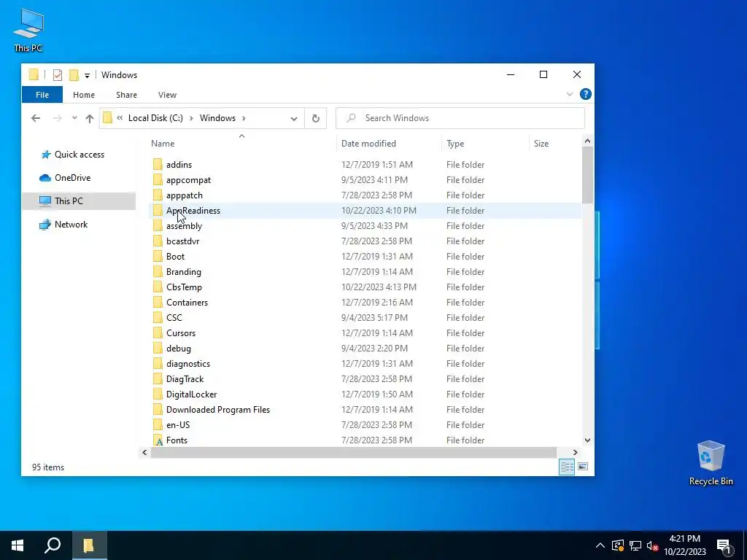Open Customize Quick Access Toolbar dropdown
Viewport: 747px width, 560px height.
tap(87, 75)
